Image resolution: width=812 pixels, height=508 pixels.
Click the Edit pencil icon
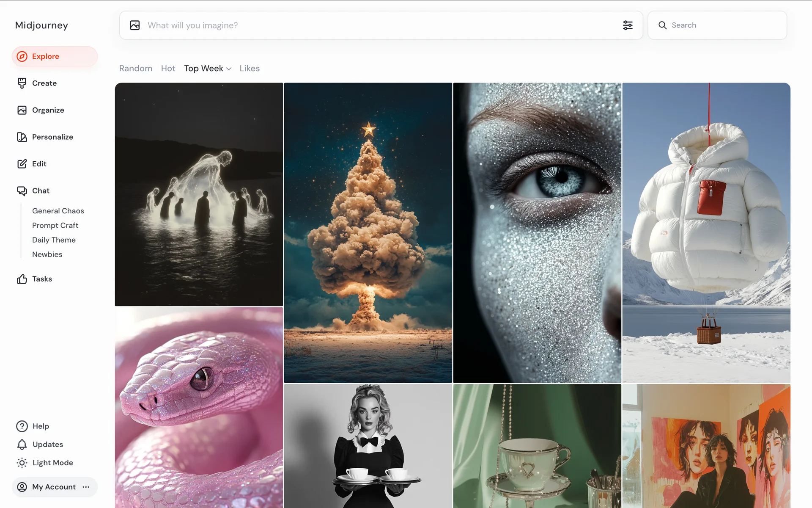coord(22,164)
